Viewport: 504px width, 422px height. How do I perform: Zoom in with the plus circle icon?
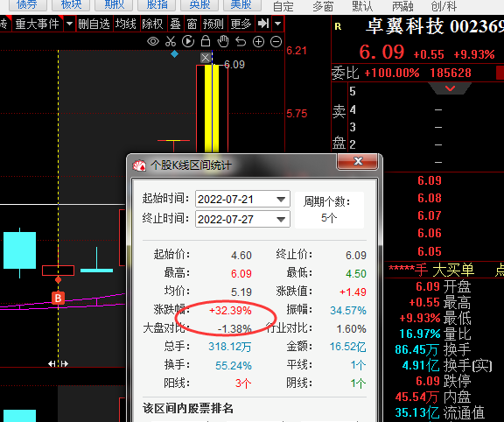(258, 41)
